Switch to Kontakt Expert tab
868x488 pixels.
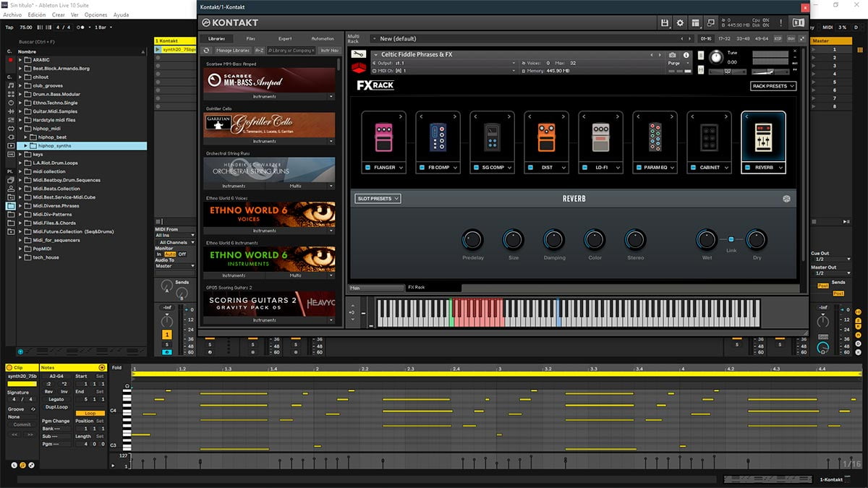(x=285, y=38)
